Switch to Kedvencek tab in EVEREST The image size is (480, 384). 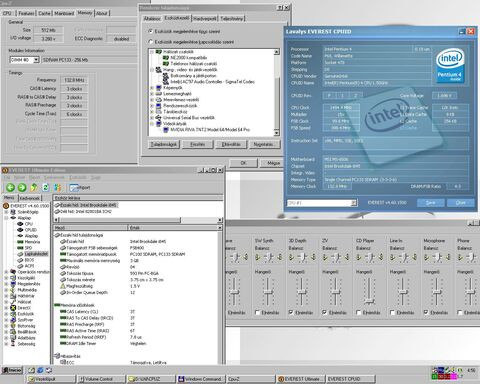[x=29, y=198]
